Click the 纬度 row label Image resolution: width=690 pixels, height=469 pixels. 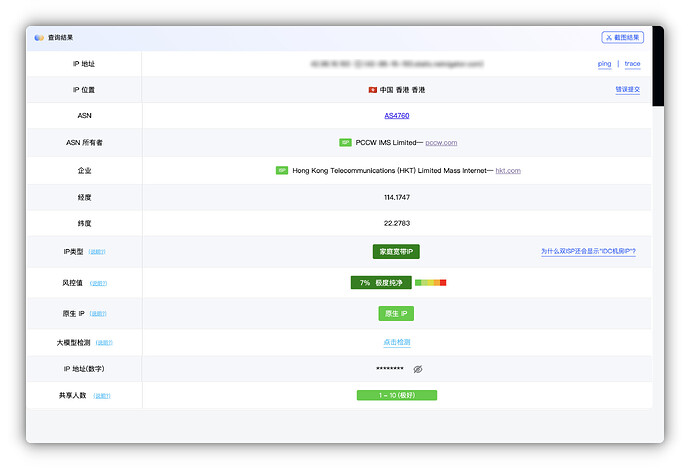[x=84, y=224]
